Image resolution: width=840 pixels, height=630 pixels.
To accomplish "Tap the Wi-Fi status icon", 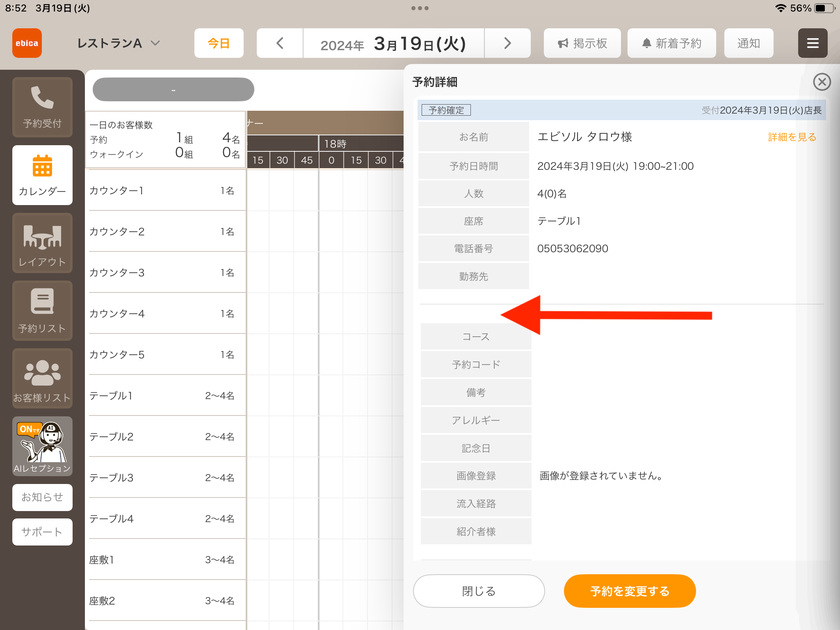I will pyautogui.click(x=781, y=8).
